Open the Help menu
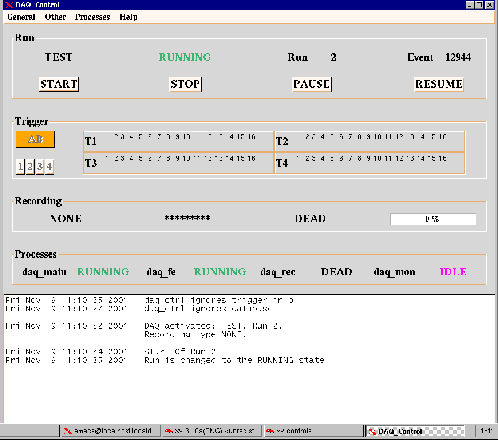Image resolution: width=498 pixels, height=440 pixels. [x=128, y=17]
